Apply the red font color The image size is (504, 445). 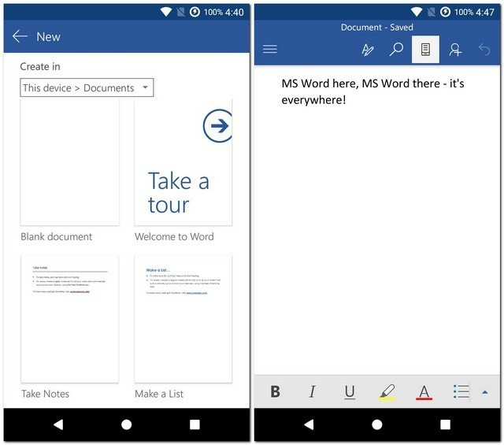424,391
